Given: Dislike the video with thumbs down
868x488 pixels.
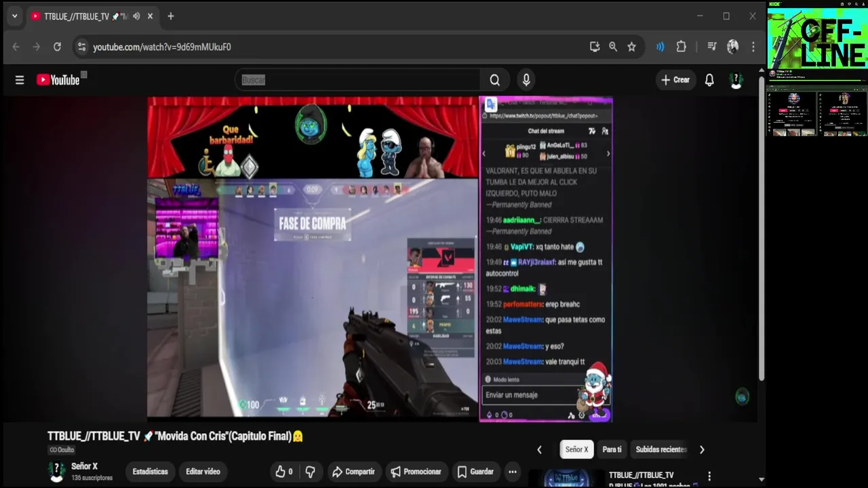Looking at the screenshot, I should (x=310, y=472).
